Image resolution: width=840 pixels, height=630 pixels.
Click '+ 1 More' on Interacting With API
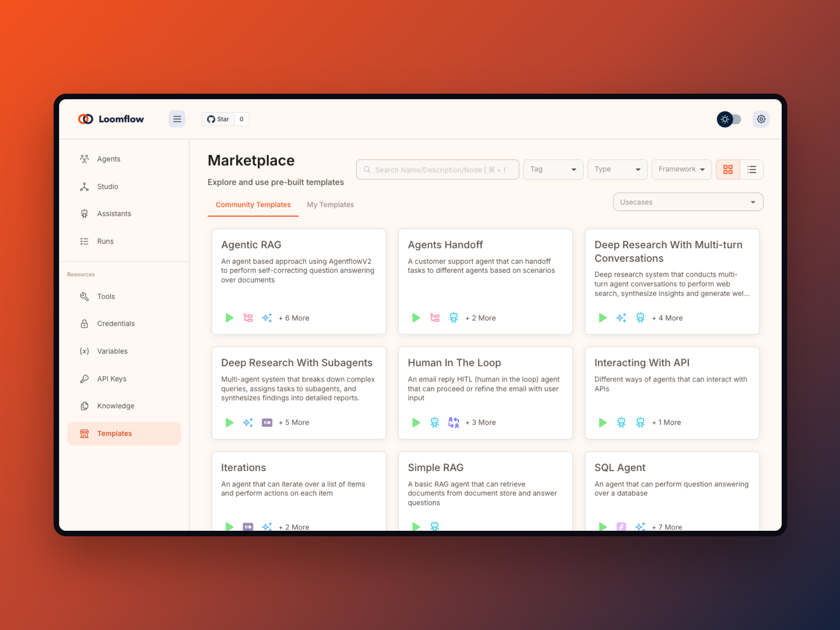click(667, 422)
